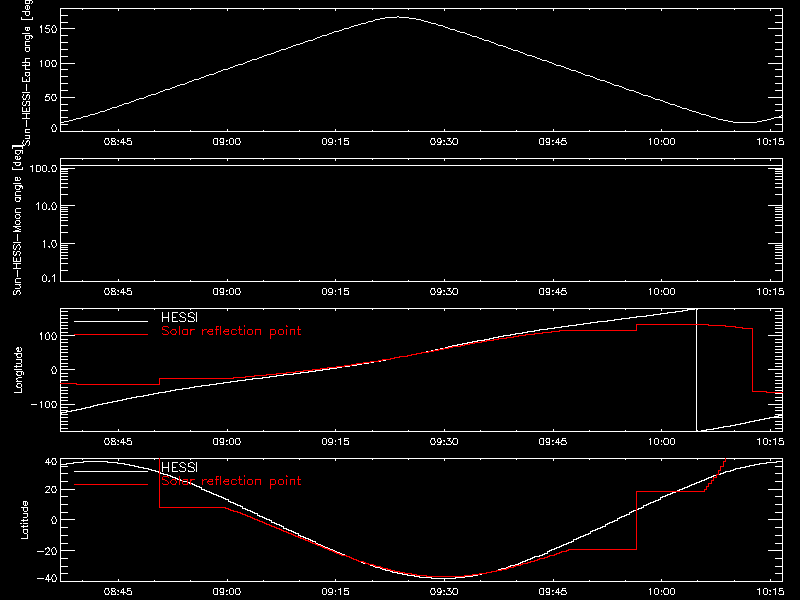Click the Longitude axis title
Viewport: 800px width, 600px height.
pos(18,370)
